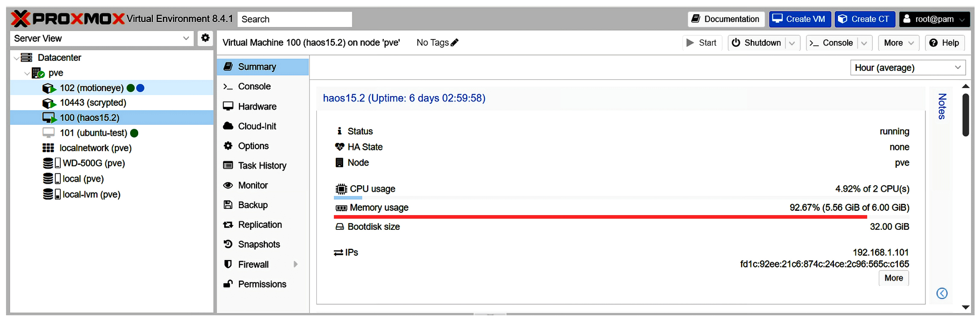Screen dimensions: 980x321
Task: Click the motioneye container icon
Action: [49, 88]
